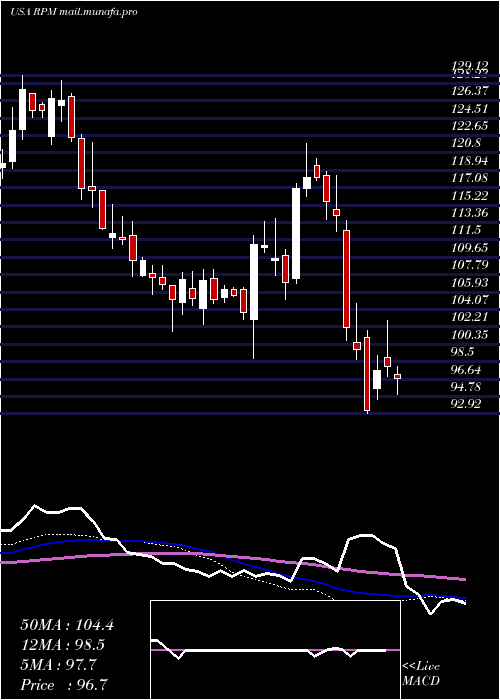500x700 pixels.
Task: Select the 124.51 price axis label
Action: (x=469, y=108)
